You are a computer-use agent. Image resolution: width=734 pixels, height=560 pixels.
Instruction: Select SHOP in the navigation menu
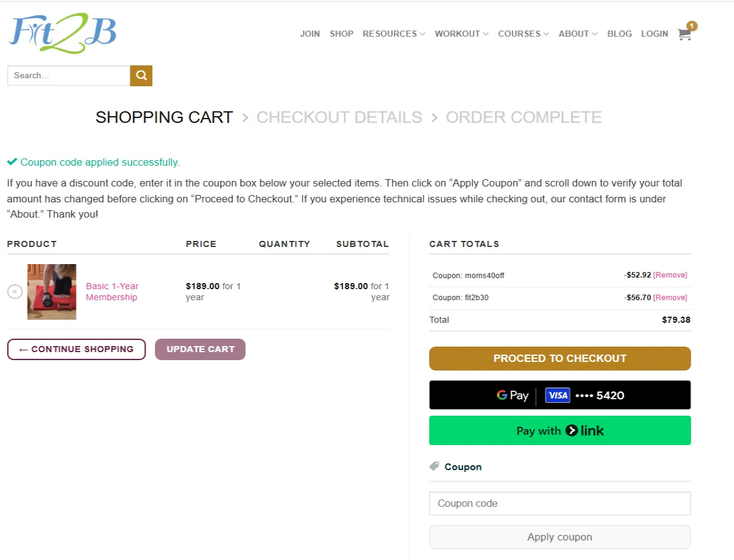click(341, 34)
